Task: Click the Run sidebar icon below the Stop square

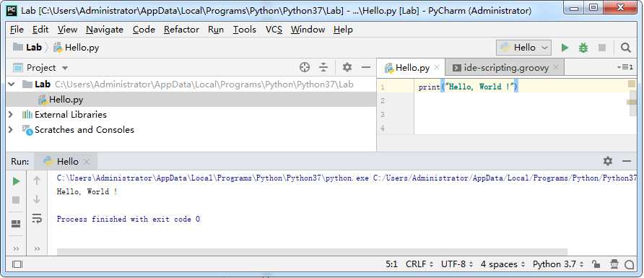Action: pyautogui.click(x=16, y=224)
